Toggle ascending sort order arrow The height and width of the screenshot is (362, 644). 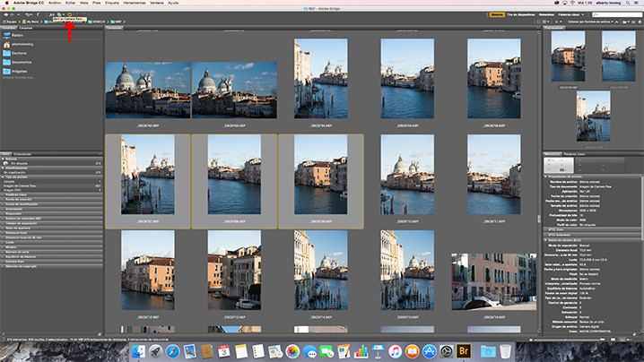(x=616, y=22)
